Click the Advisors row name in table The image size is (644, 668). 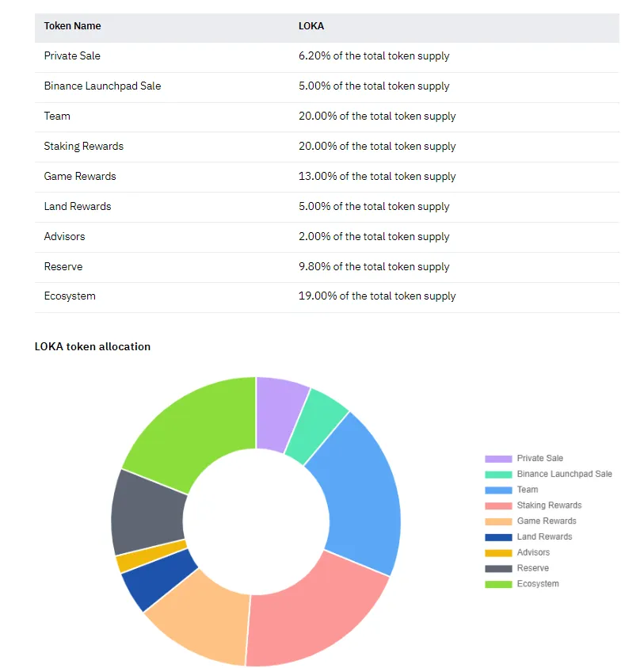[64, 236]
